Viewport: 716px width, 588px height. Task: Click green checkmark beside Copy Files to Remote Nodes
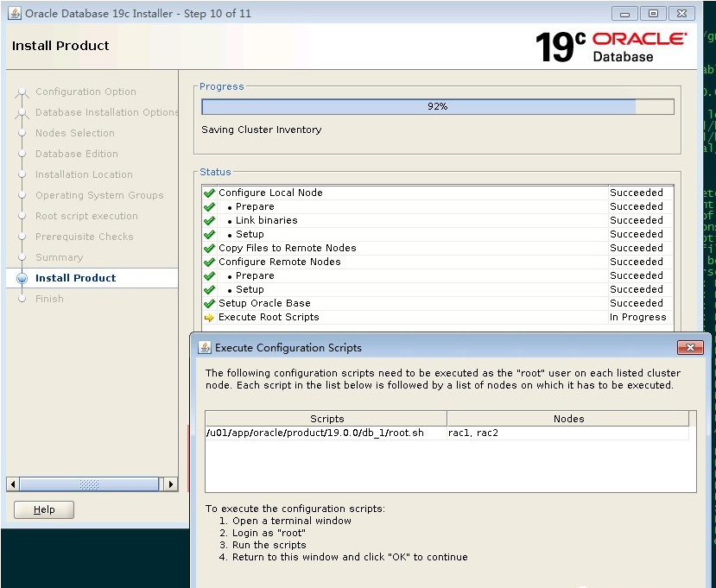[209, 249]
